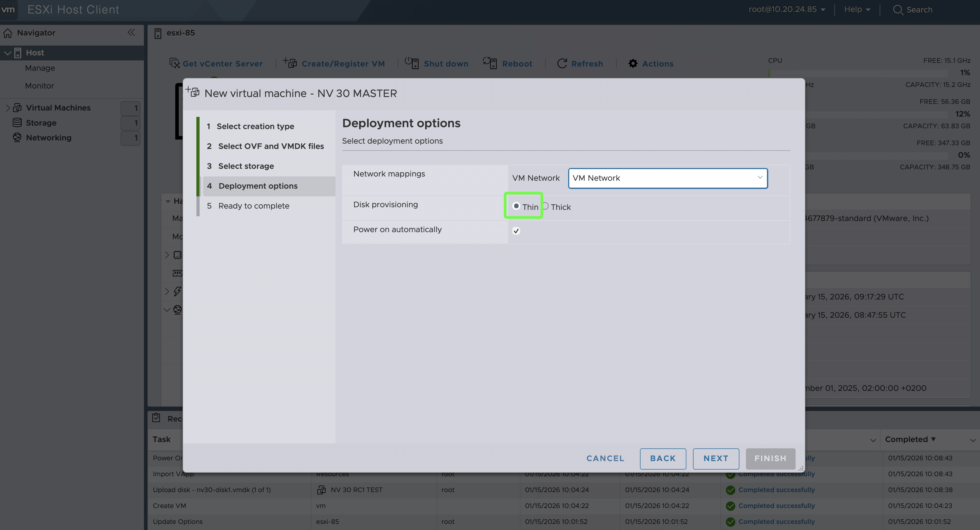
Task: Open the Help menu
Action: click(857, 10)
